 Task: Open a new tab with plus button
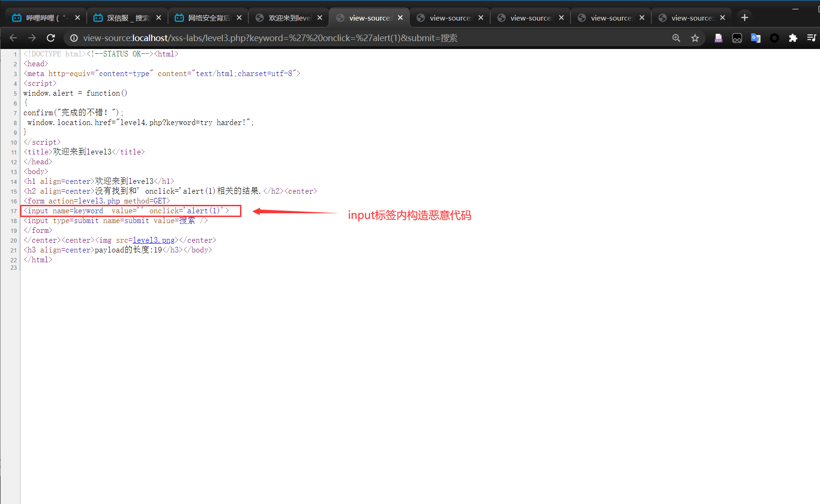[744, 18]
